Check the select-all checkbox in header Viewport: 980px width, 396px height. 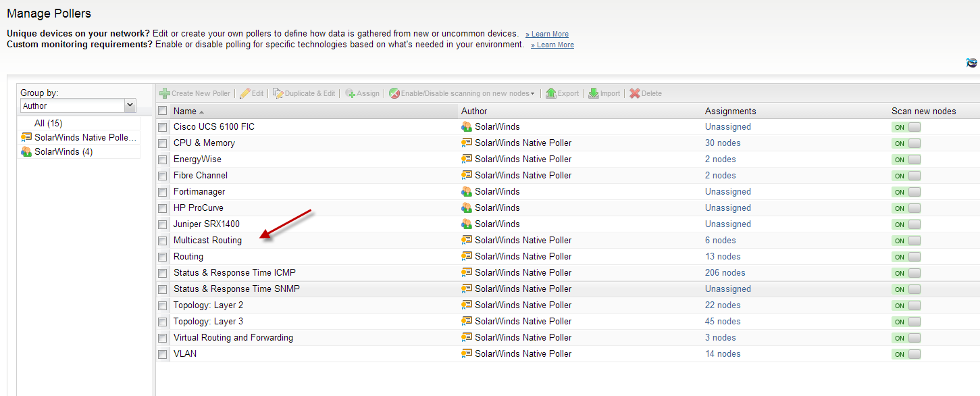click(x=162, y=111)
